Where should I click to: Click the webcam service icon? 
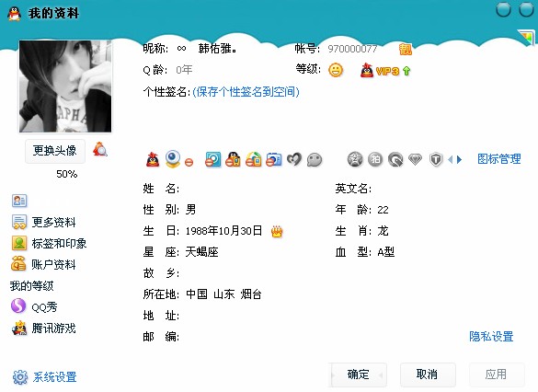[x=172, y=159]
